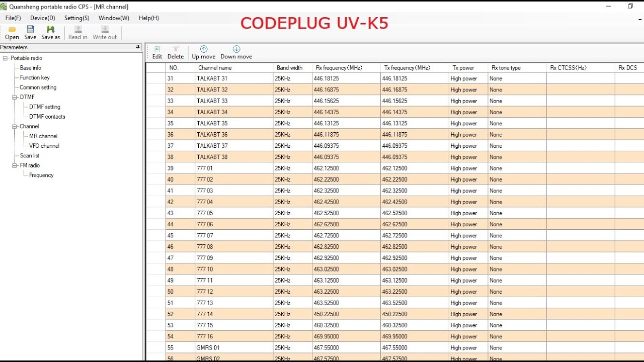The height and width of the screenshot is (362, 644).
Task: Click Rx frequency cell 446.18125
Action: pos(347,78)
